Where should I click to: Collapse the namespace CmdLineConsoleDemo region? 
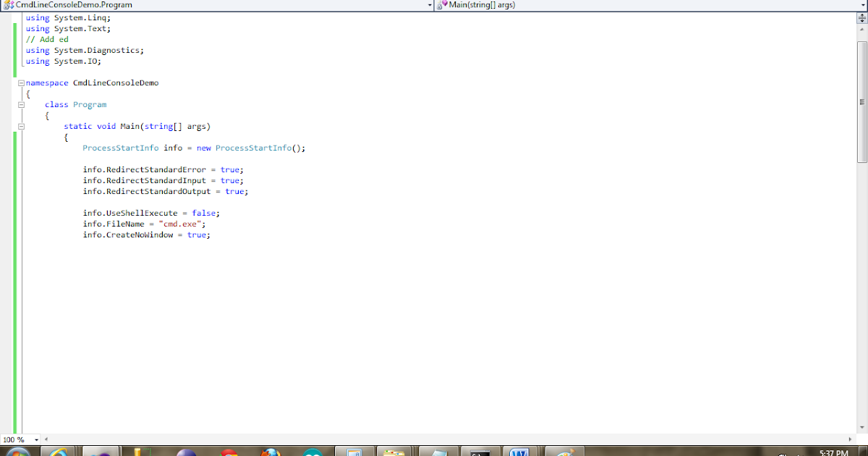click(21, 83)
